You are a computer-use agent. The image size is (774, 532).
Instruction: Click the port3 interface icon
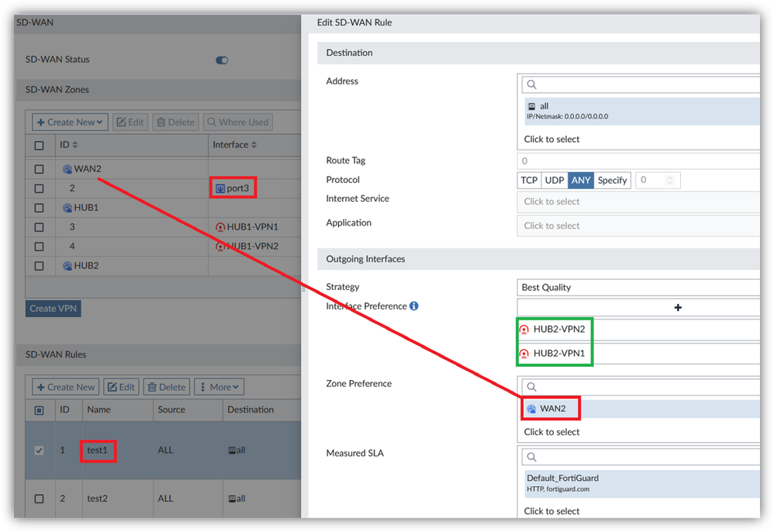tap(220, 188)
